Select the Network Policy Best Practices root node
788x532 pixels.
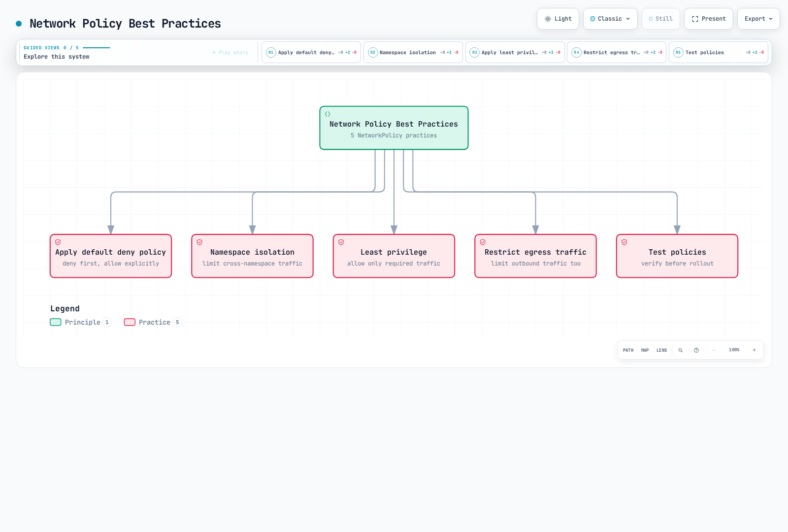(394, 128)
